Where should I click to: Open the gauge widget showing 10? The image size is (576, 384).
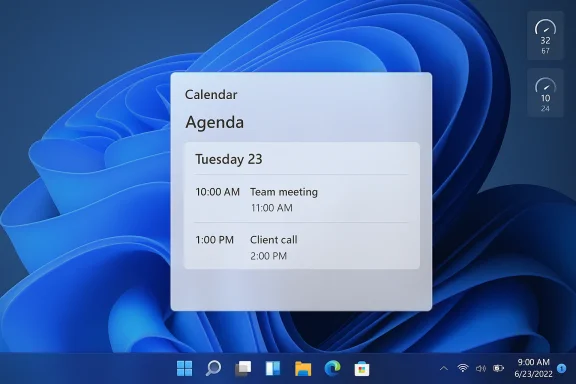[x=545, y=93]
